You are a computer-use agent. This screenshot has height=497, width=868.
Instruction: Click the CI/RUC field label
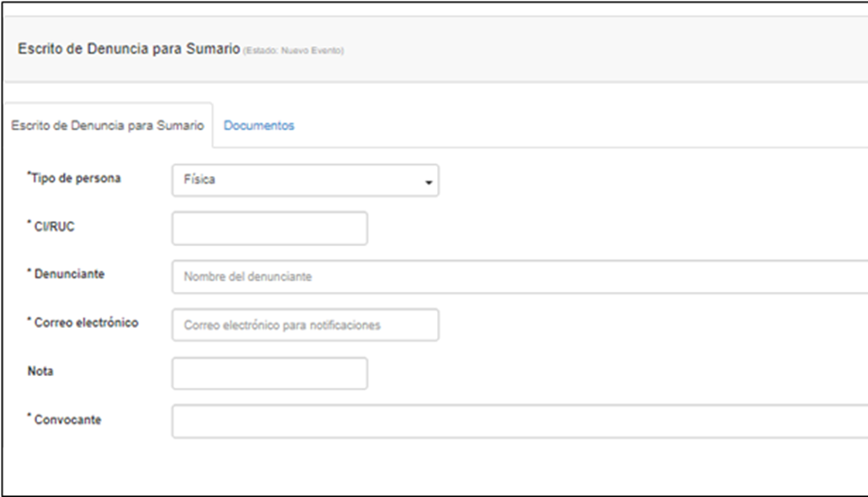tap(54, 227)
